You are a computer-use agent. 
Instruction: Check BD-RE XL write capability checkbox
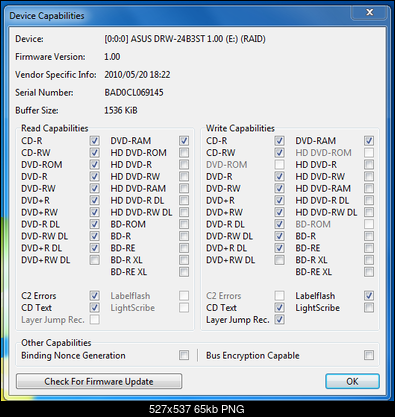[x=369, y=272]
